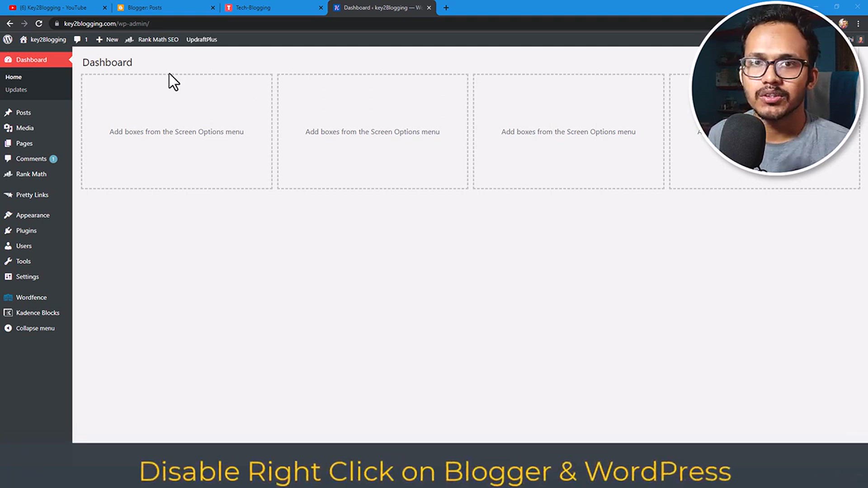Click the Plugins plug icon

8,230
